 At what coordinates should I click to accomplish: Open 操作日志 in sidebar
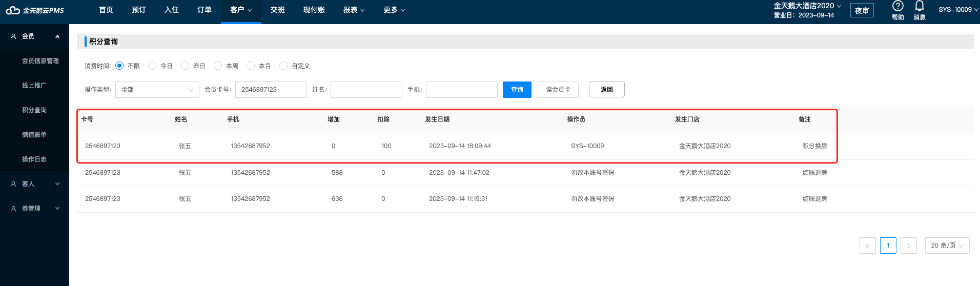point(34,159)
